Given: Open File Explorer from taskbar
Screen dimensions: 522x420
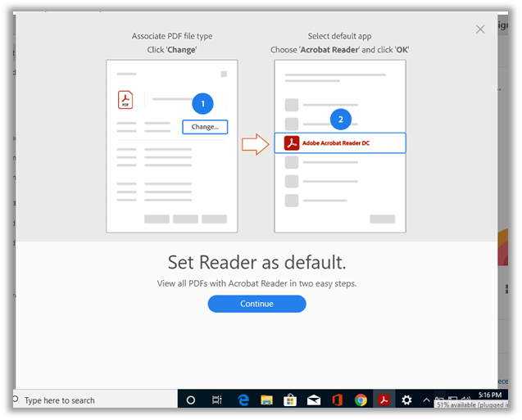Looking at the screenshot, I should click(266, 400).
